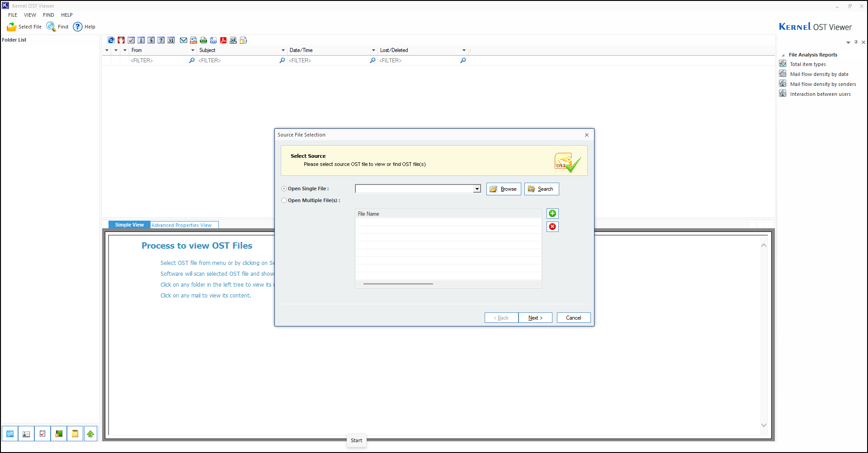The image size is (868, 453).
Task: Click the second narrow column dropdown arrow
Action: (x=116, y=50)
